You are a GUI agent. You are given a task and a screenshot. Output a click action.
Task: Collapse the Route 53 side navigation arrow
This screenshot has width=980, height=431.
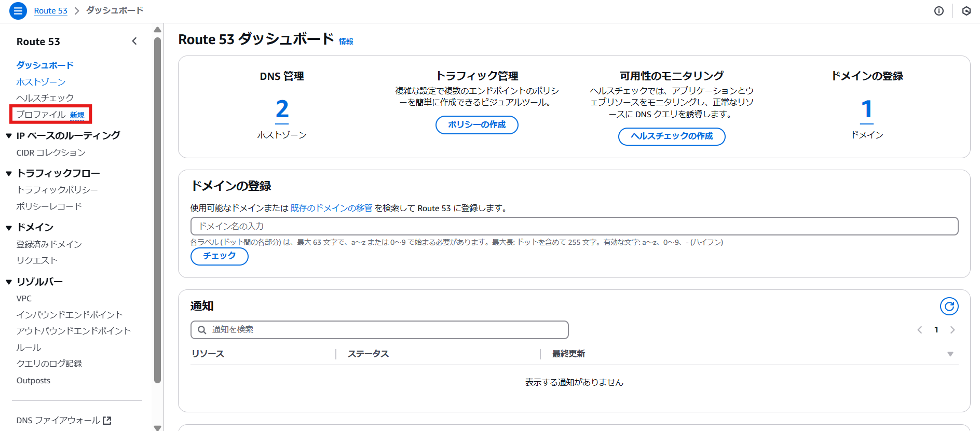tap(134, 41)
